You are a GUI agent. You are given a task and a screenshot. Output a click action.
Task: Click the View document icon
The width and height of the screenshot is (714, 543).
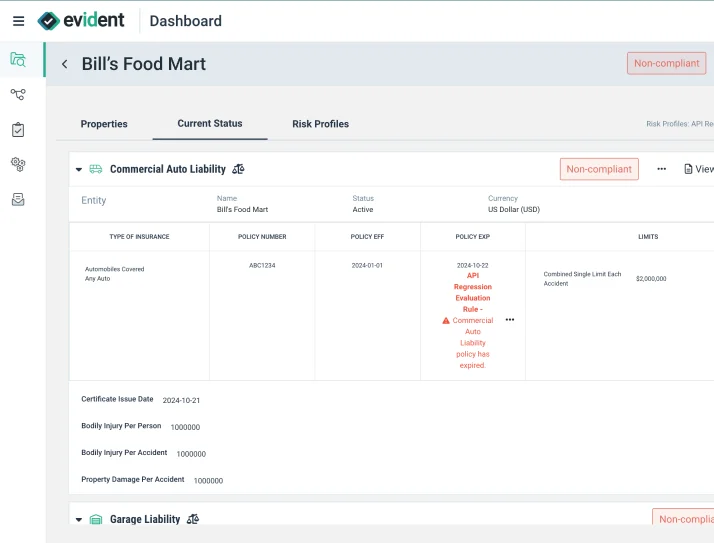(x=688, y=169)
